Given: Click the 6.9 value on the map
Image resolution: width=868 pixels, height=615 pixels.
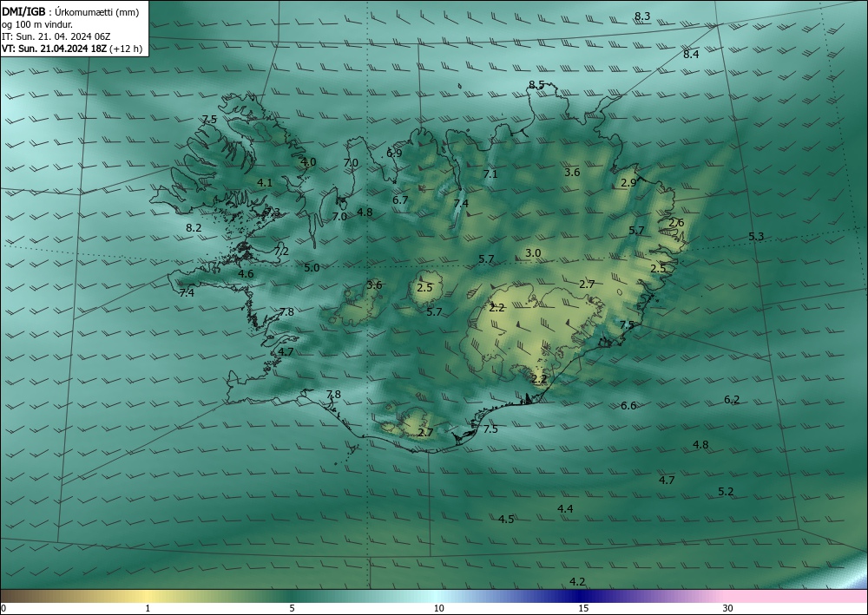Looking at the screenshot, I should coord(394,154).
